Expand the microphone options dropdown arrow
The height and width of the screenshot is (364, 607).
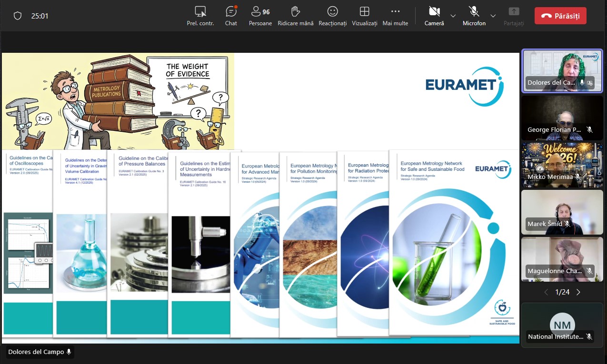pyautogui.click(x=493, y=16)
